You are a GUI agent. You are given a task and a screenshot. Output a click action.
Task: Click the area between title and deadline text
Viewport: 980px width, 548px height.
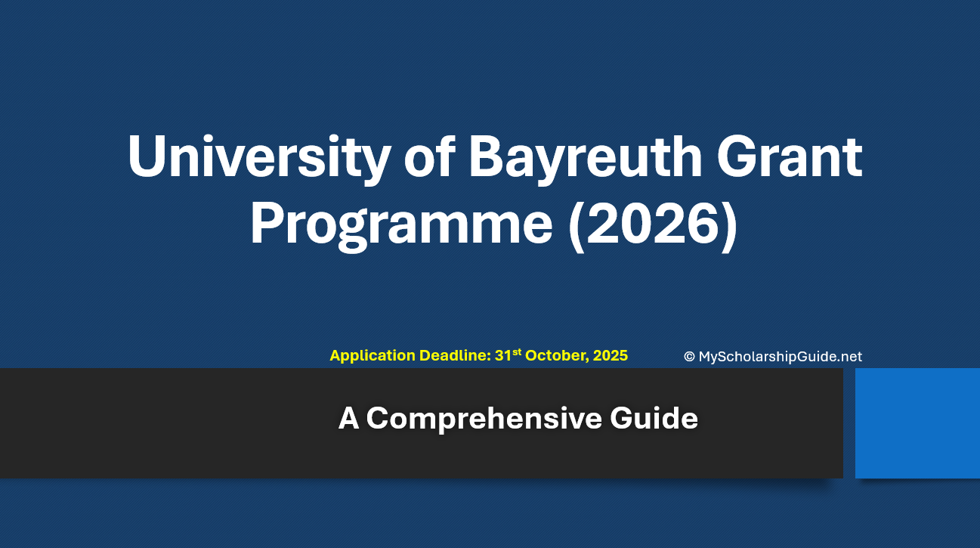491,302
